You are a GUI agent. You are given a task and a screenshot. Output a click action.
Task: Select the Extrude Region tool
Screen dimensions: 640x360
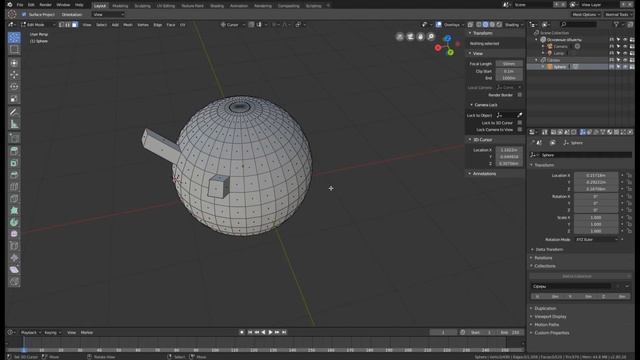pos(14,151)
